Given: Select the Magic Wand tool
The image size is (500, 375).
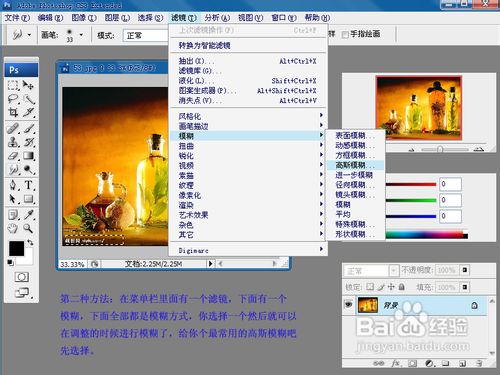Looking at the screenshot, I should click(x=29, y=99).
